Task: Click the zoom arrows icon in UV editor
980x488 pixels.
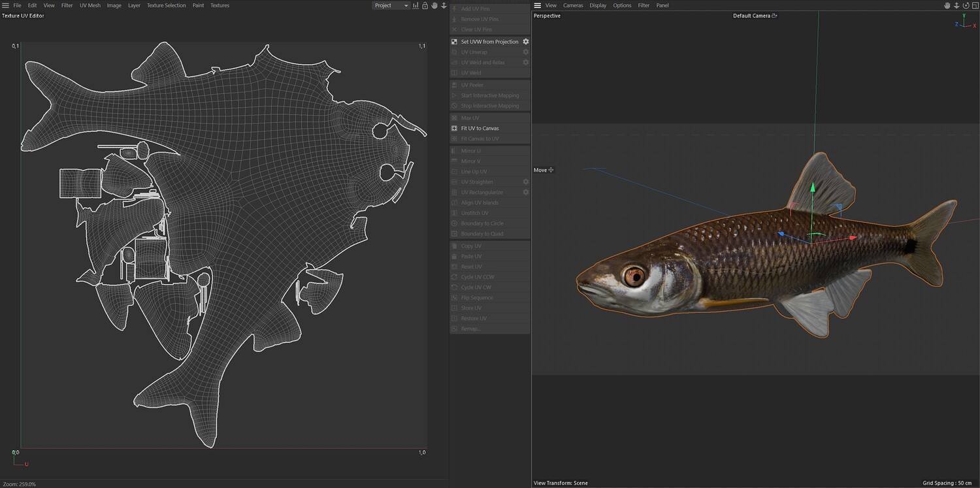Action: [x=444, y=5]
